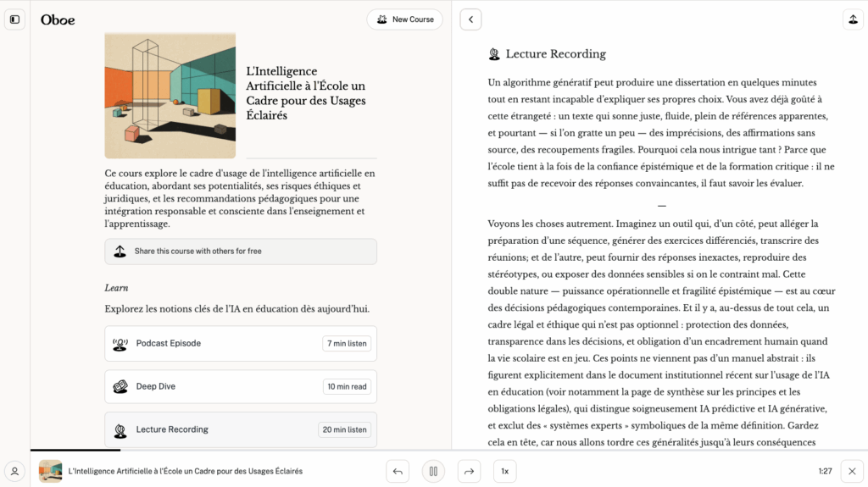This screenshot has height=487, width=868.
Task: Collapse the lecture panel with back chevron
Action: (470, 19)
